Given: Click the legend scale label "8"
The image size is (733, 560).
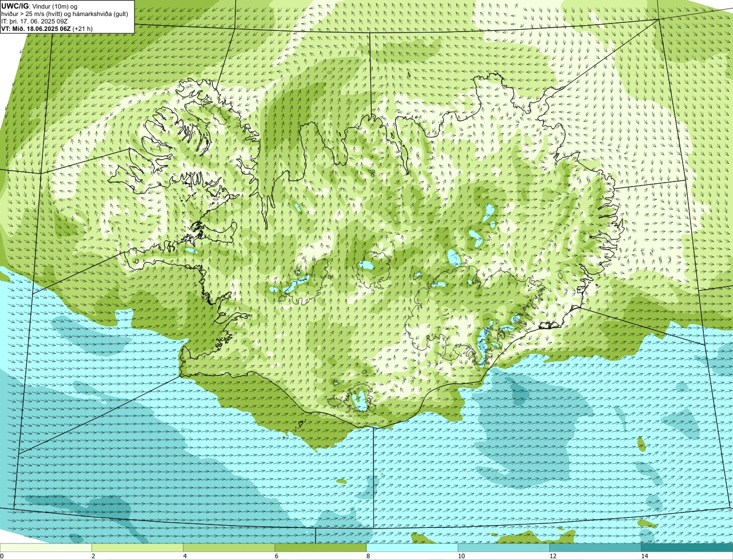Looking at the screenshot, I should coord(367,556).
